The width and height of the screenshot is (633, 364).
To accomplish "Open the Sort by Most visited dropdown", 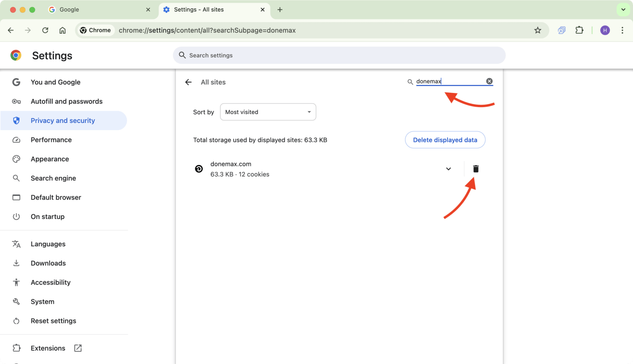I will pos(268,112).
